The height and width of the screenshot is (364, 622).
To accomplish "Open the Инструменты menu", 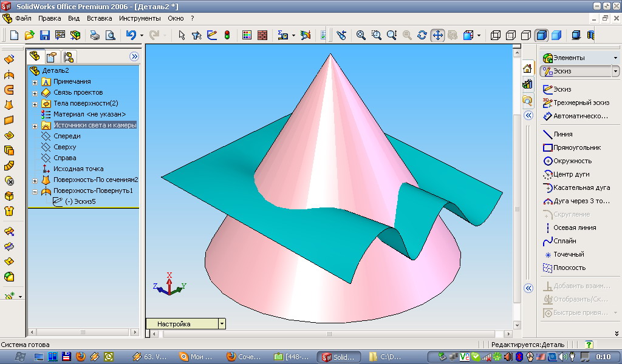I will coord(140,18).
